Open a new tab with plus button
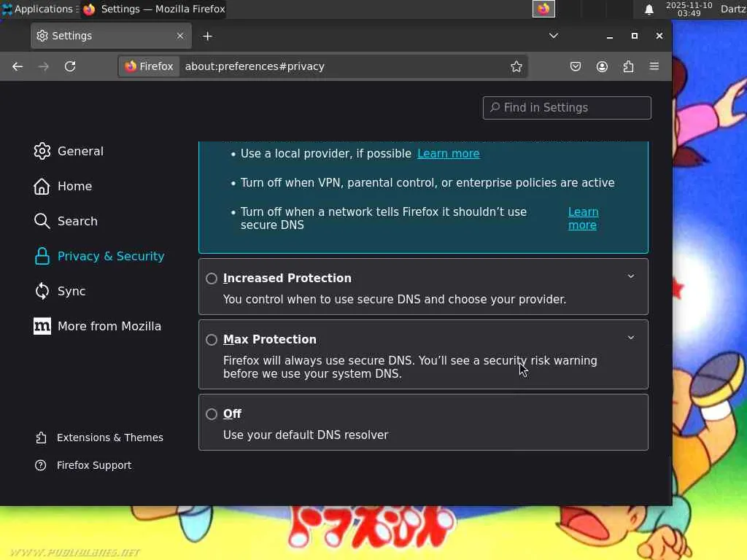The height and width of the screenshot is (560, 747). pos(208,36)
